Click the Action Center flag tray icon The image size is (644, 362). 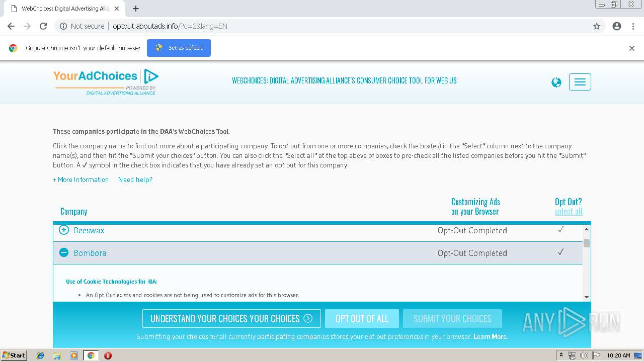(x=596, y=355)
